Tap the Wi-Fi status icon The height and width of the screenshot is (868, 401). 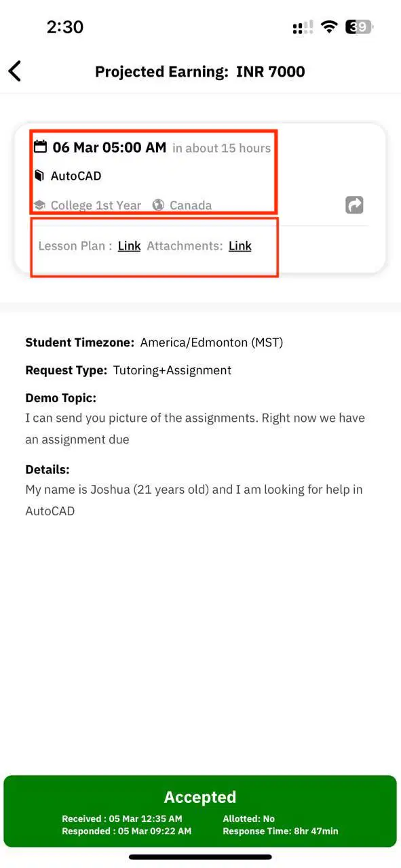pos(330,27)
